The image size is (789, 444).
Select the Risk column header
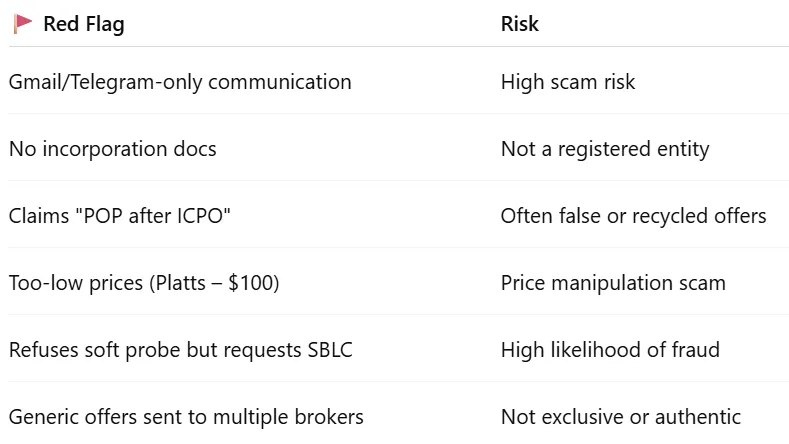[519, 24]
